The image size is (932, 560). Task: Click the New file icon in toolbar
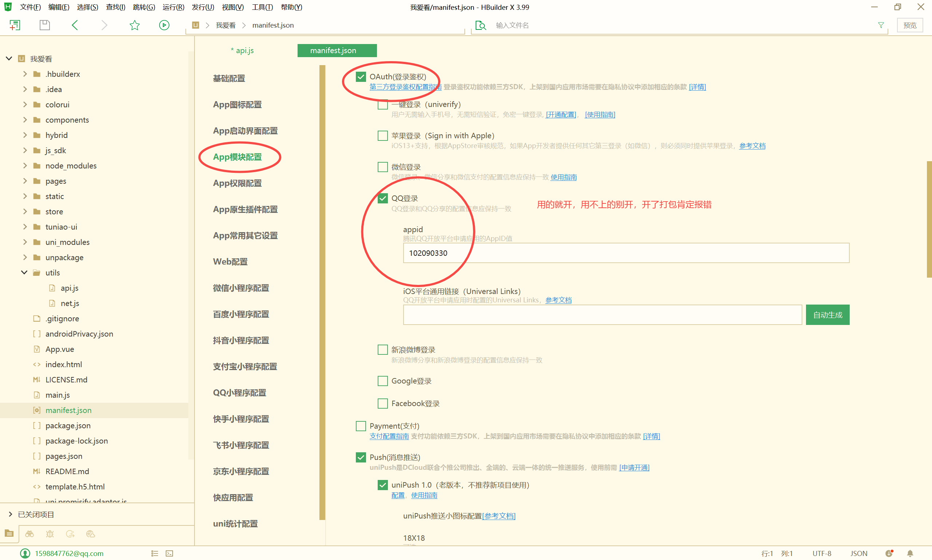[15, 25]
